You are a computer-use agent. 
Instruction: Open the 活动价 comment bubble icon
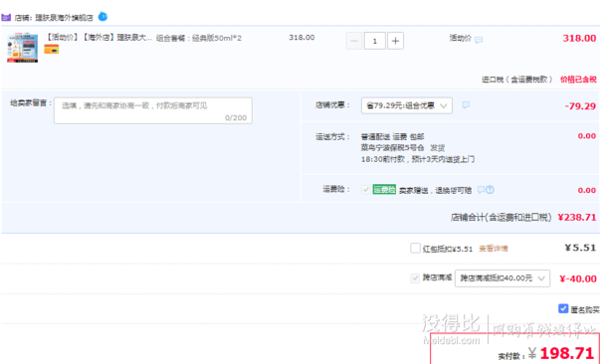[x=479, y=40]
